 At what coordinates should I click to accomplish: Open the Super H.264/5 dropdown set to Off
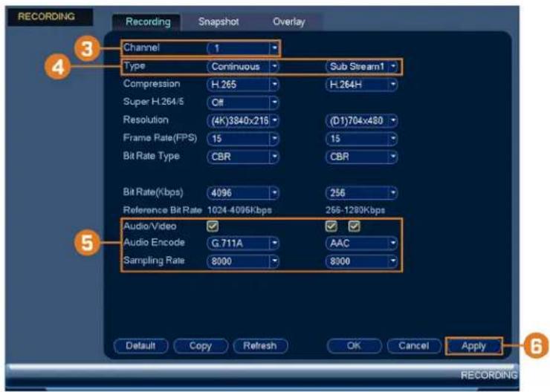click(x=243, y=102)
